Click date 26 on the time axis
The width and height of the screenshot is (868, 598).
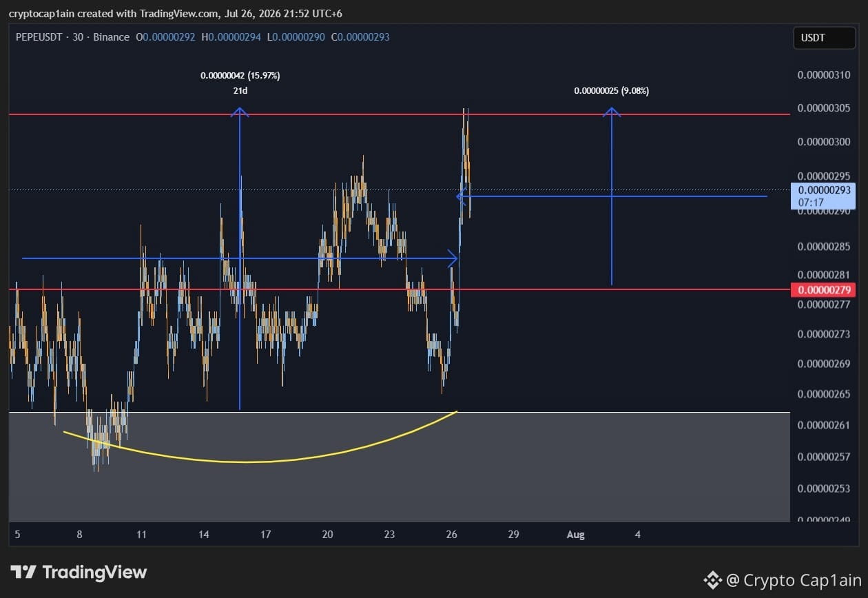[452, 535]
